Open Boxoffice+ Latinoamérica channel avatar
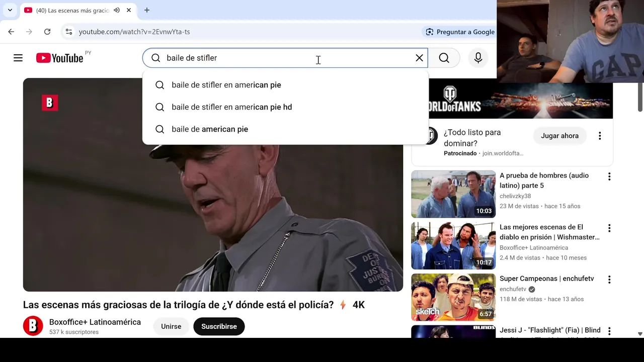Image resolution: width=644 pixels, height=362 pixels. (x=33, y=326)
